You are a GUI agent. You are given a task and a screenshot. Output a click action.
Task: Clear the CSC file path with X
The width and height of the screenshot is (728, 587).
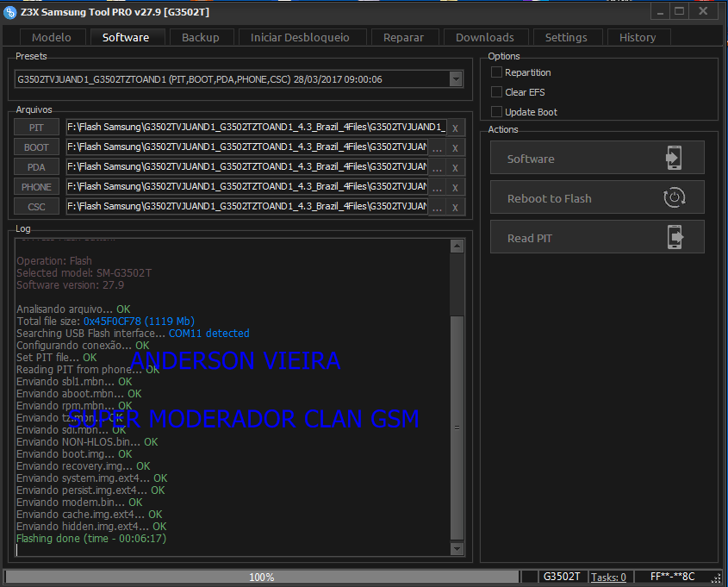(x=455, y=207)
